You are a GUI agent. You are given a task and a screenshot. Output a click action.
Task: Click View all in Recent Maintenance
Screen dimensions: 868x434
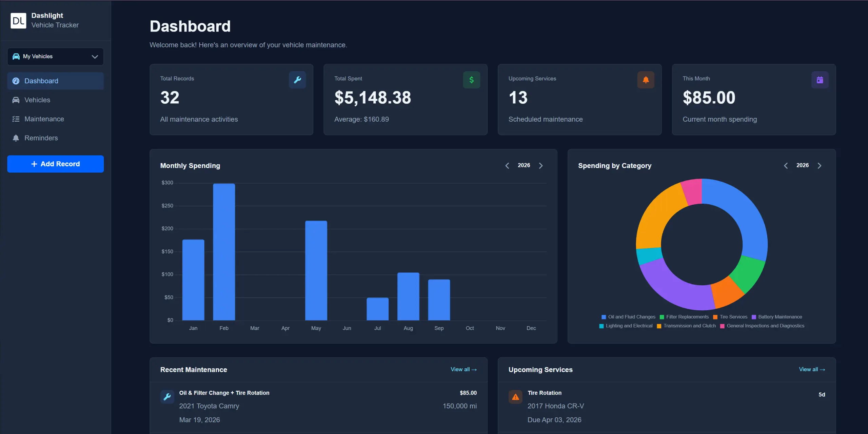pyautogui.click(x=463, y=369)
